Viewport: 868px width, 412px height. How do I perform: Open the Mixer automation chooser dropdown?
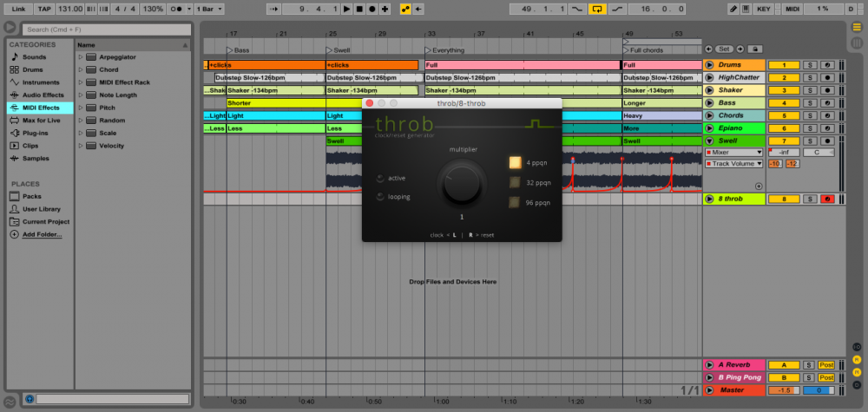point(733,153)
